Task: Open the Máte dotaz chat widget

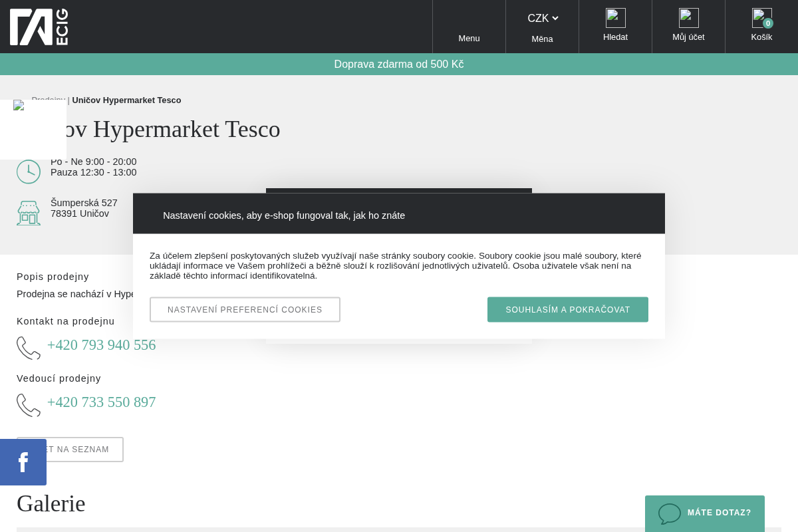Action: coord(705,513)
